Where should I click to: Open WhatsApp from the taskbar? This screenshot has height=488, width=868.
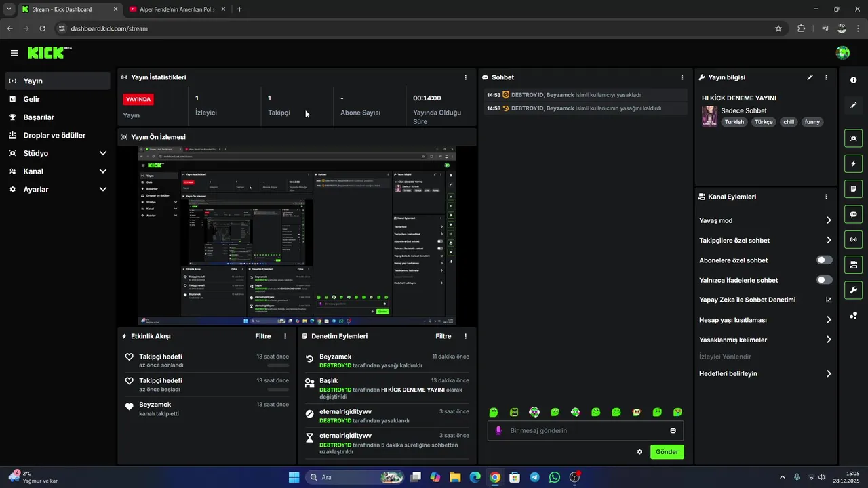[x=555, y=477]
